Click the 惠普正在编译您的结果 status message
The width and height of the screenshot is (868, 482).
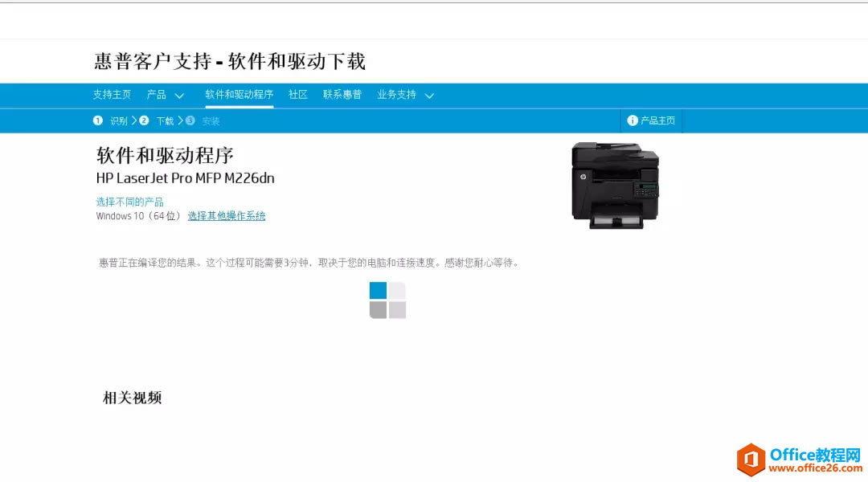tap(310, 263)
